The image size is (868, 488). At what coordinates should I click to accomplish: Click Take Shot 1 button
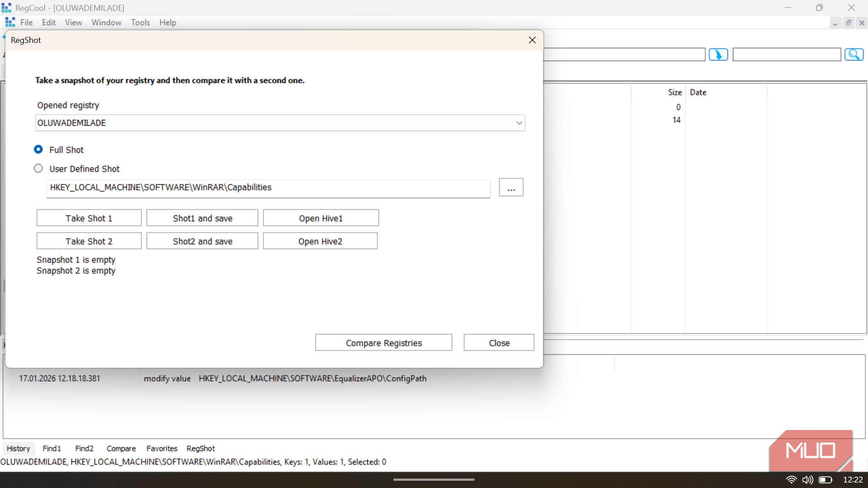pos(89,218)
